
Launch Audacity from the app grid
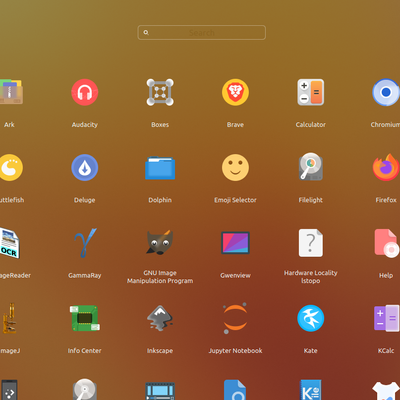click(85, 92)
